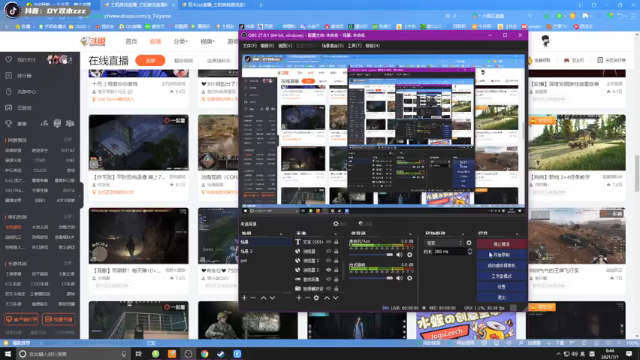Open the Windows Start menu
This screenshot has width=640, height=360.
click(x=7, y=354)
